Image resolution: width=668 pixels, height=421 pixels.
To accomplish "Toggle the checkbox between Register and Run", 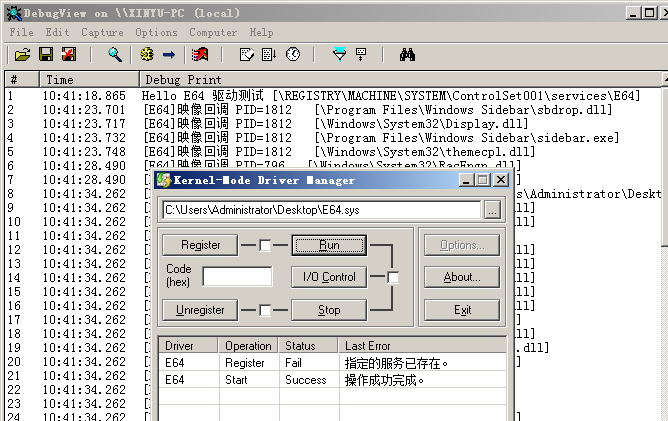I will click(265, 245).
